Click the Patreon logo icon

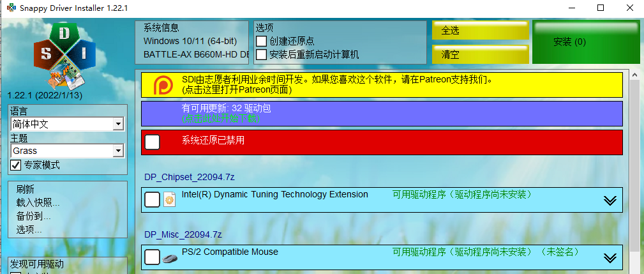(x=163, y=85)
